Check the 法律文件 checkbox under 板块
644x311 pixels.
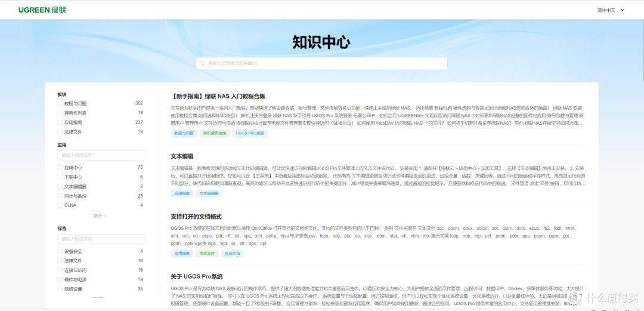(x=60, y=132)
